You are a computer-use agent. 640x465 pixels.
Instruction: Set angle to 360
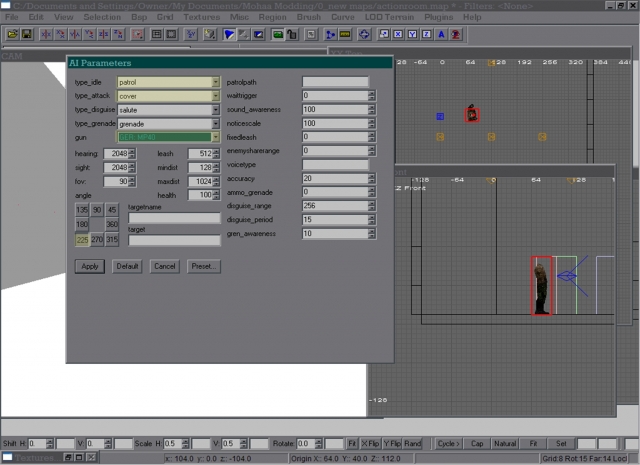pyautogui.click(x=112, y=224)
